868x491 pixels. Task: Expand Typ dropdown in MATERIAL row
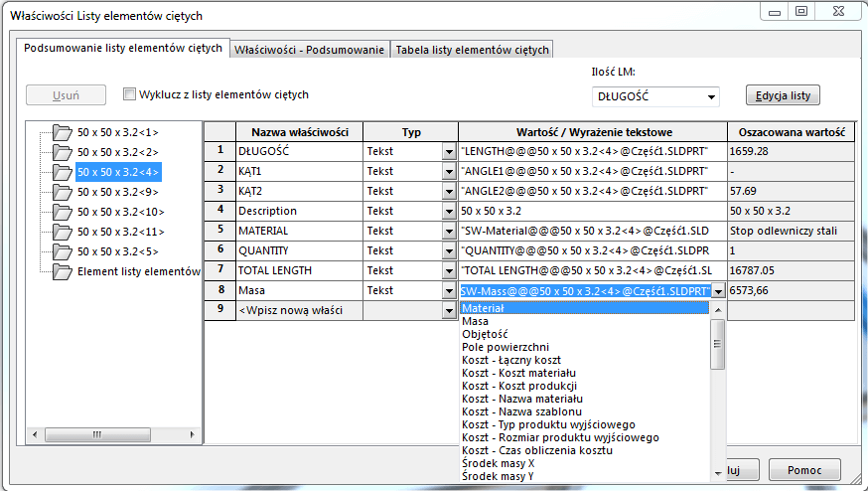click(x=449, y=231)
